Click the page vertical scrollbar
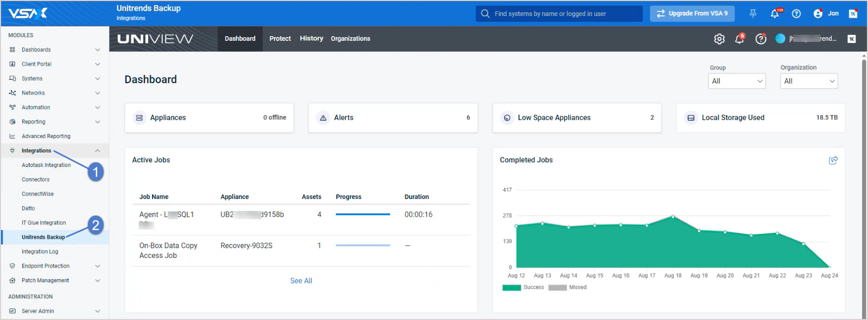The image size is (868, 320). point(864,186)
